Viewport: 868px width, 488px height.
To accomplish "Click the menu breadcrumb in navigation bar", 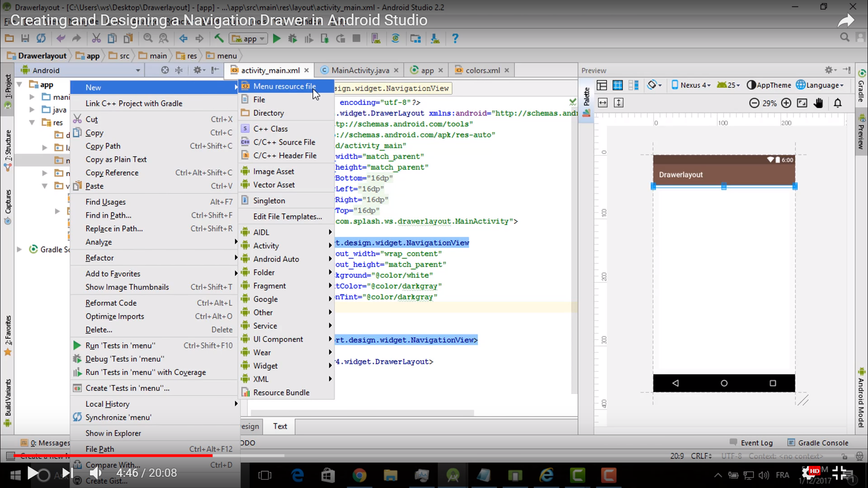I will (222, 56).
